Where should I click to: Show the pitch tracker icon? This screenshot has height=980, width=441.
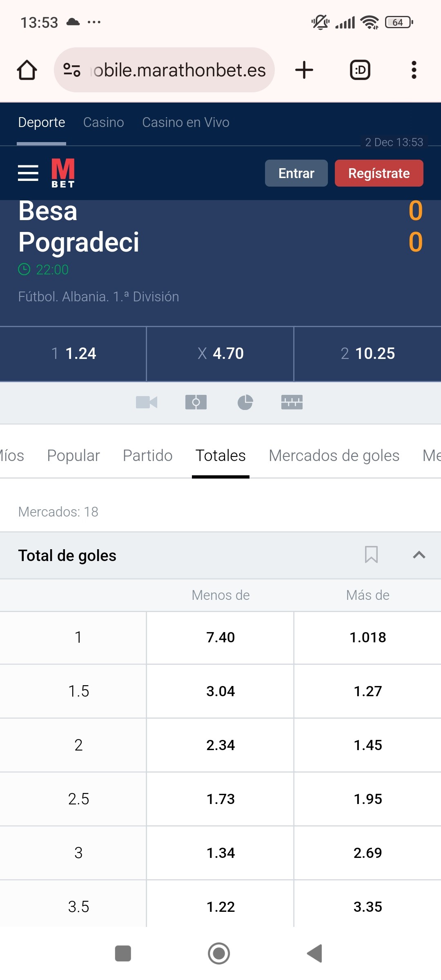[196, 402]
